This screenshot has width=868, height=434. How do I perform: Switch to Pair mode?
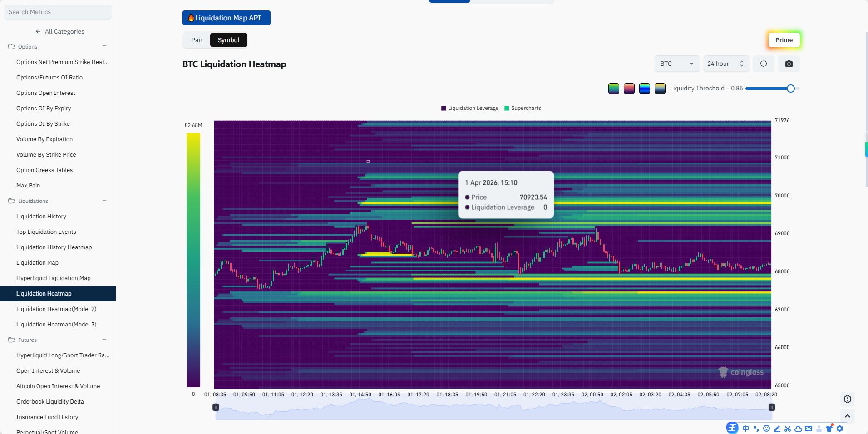(197, 40)
